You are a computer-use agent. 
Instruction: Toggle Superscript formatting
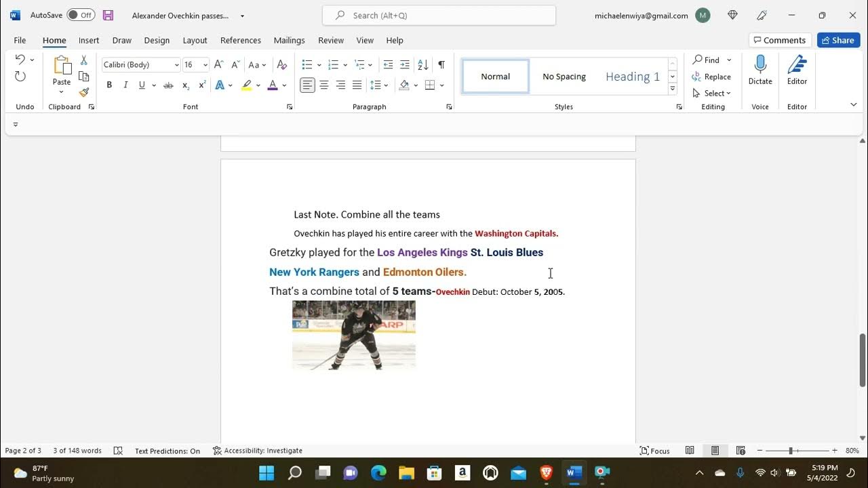tap(202, 85)
